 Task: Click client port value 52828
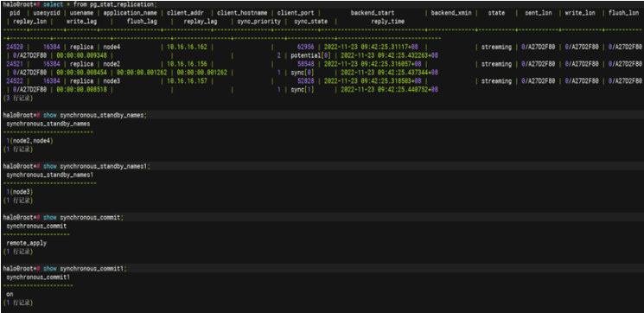306,81
